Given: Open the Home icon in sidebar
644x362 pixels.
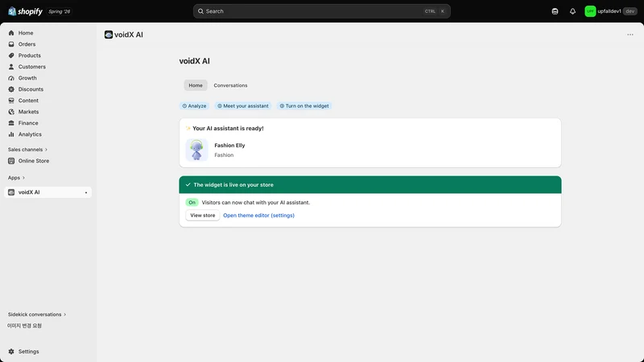Looking at the screenshot, I should pos(11,33).
